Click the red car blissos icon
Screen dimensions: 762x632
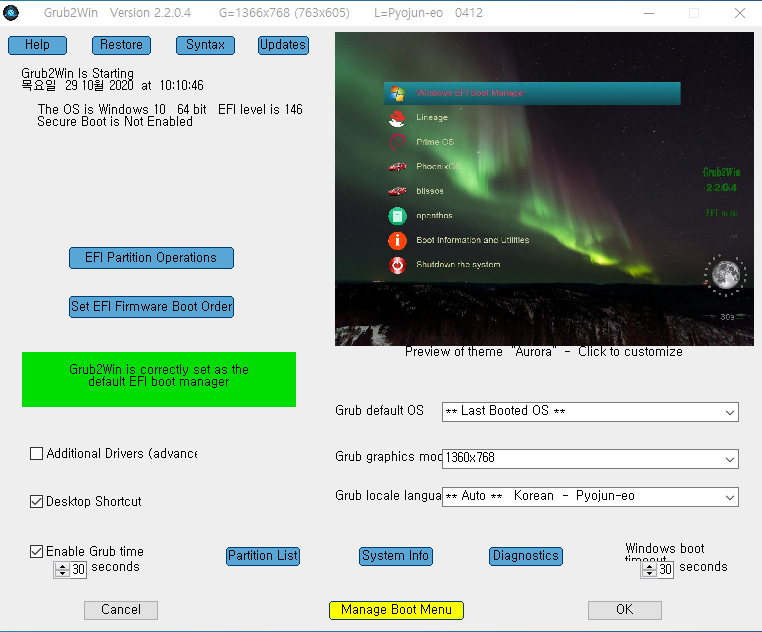click(x=397, y=191)
